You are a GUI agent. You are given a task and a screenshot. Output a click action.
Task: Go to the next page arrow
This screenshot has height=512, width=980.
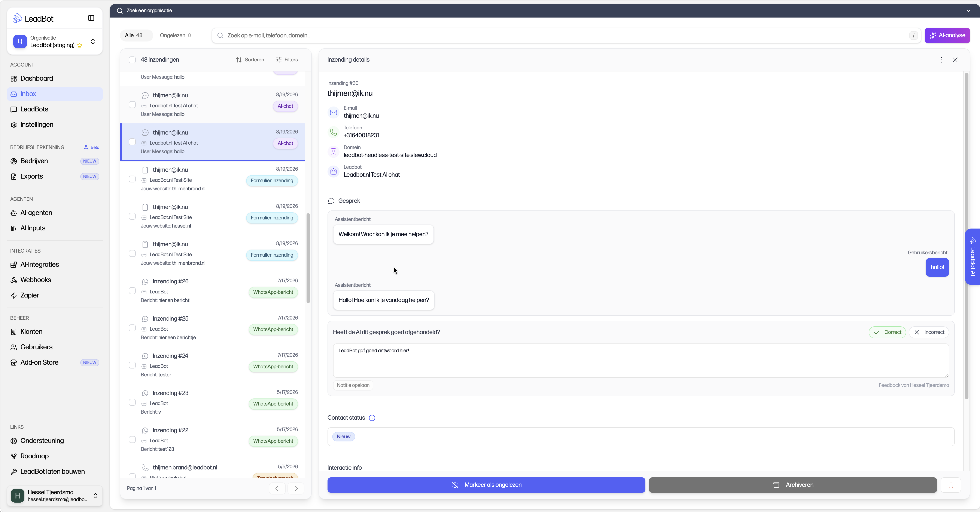click(x=296, y=488)
